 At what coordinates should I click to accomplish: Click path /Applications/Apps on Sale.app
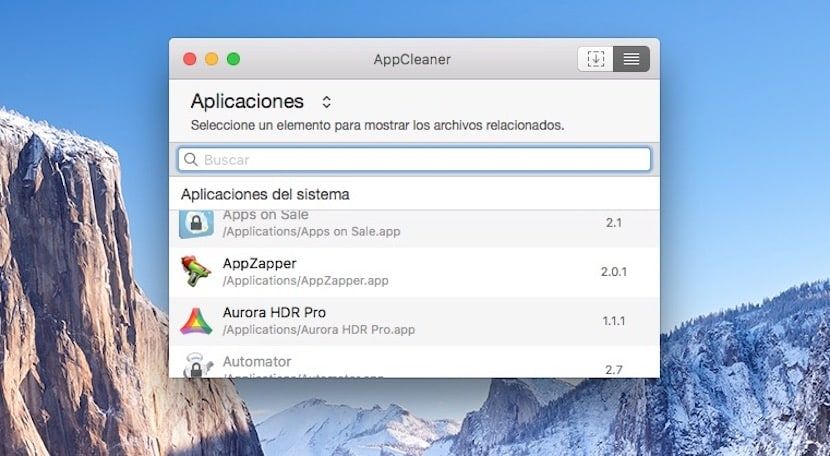(x=311, y=231)
